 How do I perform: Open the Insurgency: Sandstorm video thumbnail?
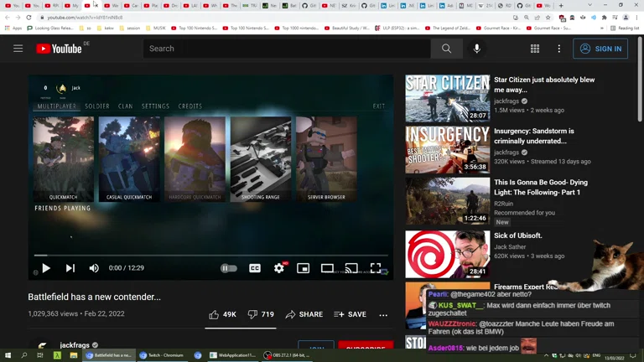coord(447,149)
